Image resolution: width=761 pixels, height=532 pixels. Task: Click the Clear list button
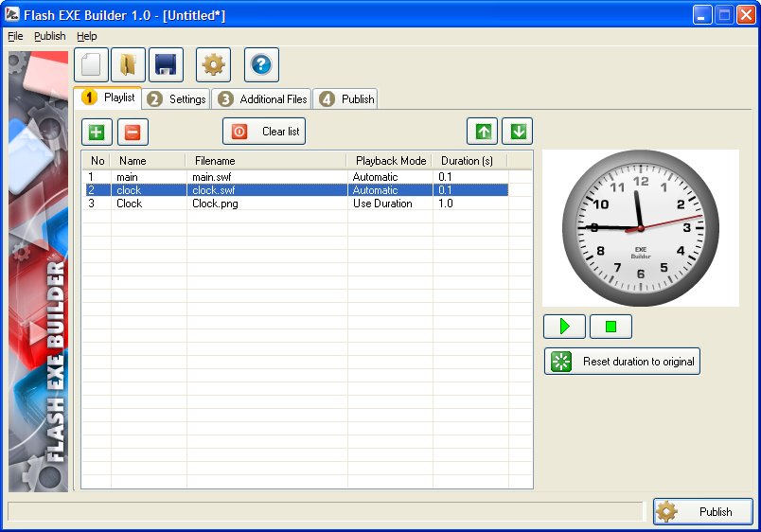coord(264,132)
